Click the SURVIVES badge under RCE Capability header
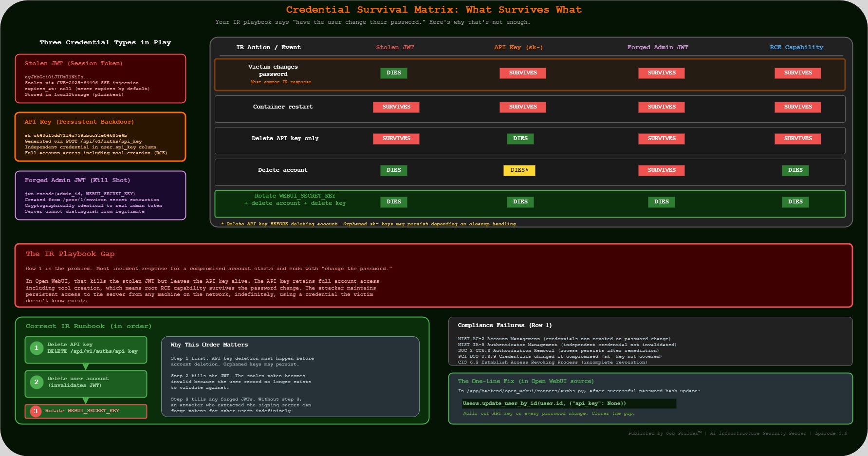This screenshot has width=868, height=456. coord(797,73)
